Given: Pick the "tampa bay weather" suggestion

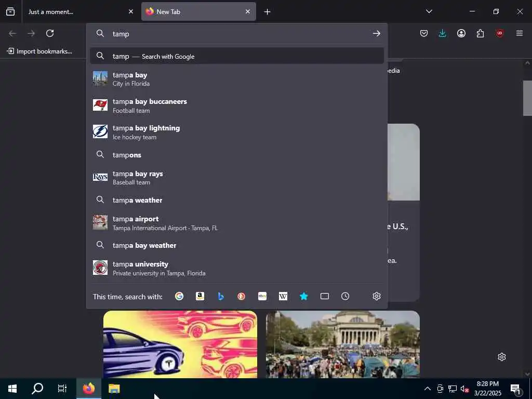Looking at the screenshot, I should [237, 245].
